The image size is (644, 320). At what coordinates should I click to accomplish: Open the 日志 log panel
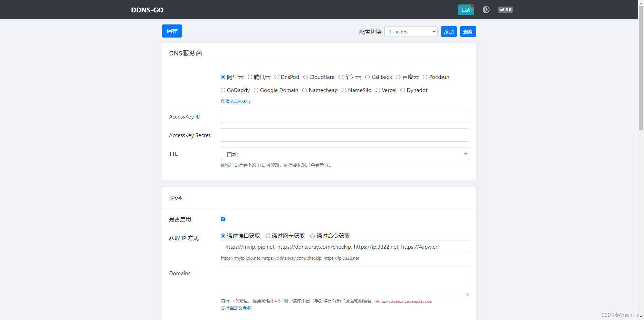466,10
